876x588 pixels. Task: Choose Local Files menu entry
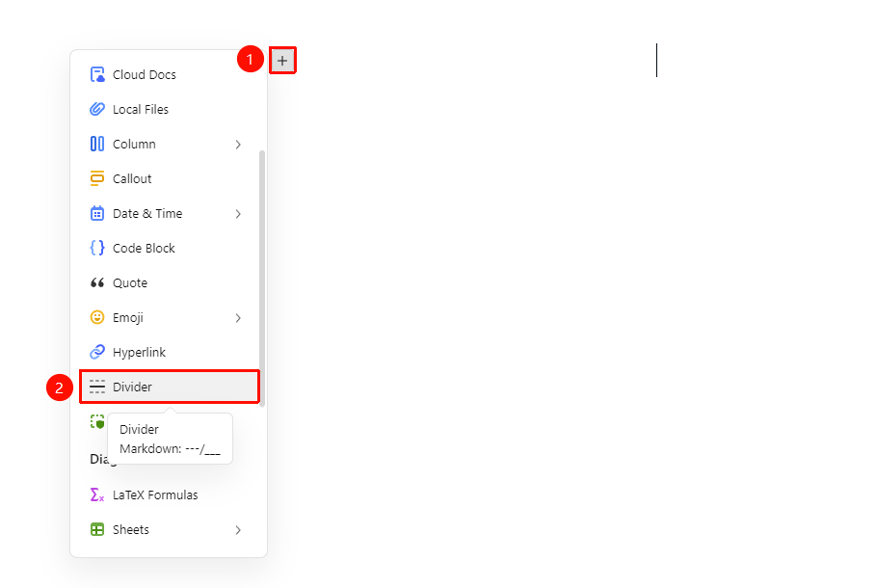click(169, 109)
